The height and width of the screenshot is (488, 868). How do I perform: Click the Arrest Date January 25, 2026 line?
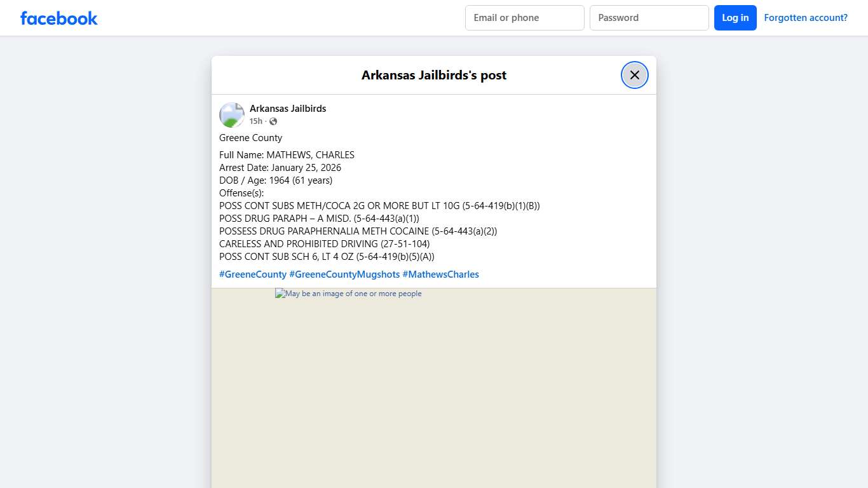pos(280,168)
